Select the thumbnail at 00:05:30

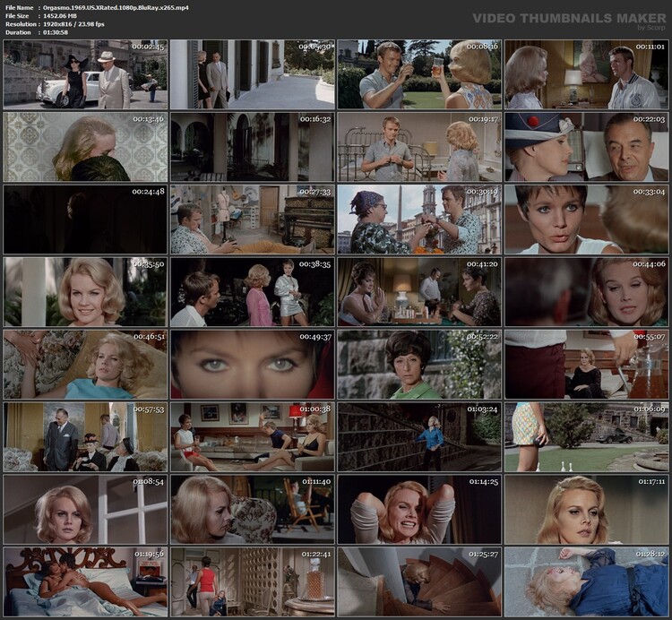tap(253, 74)
